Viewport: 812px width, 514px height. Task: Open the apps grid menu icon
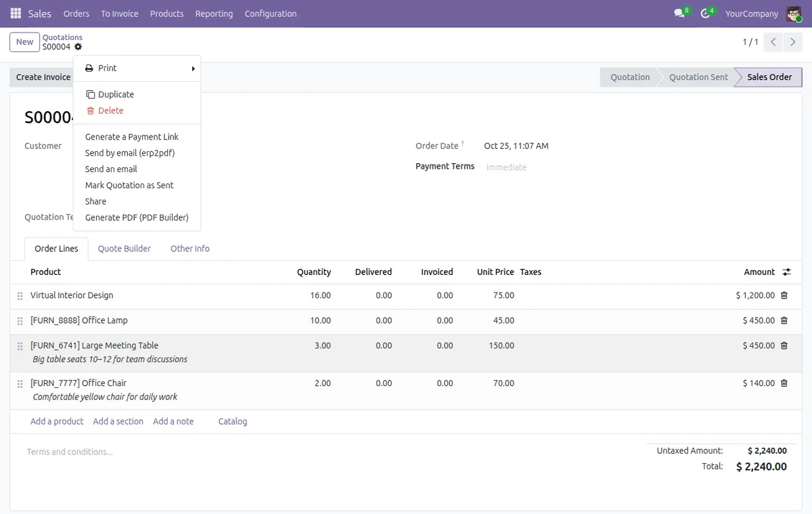point(16,14)
